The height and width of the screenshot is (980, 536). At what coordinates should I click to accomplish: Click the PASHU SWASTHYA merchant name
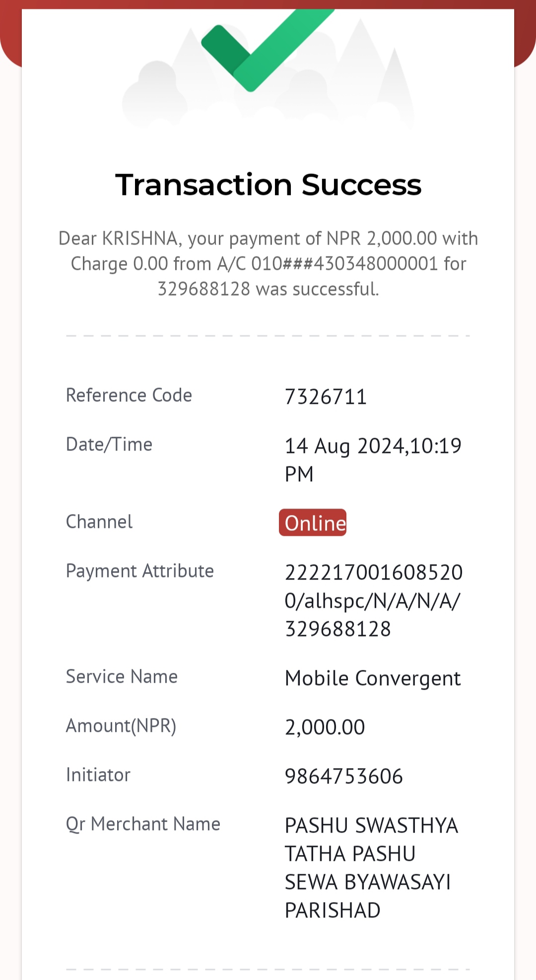pyautogui.click(x=371, y=868)
